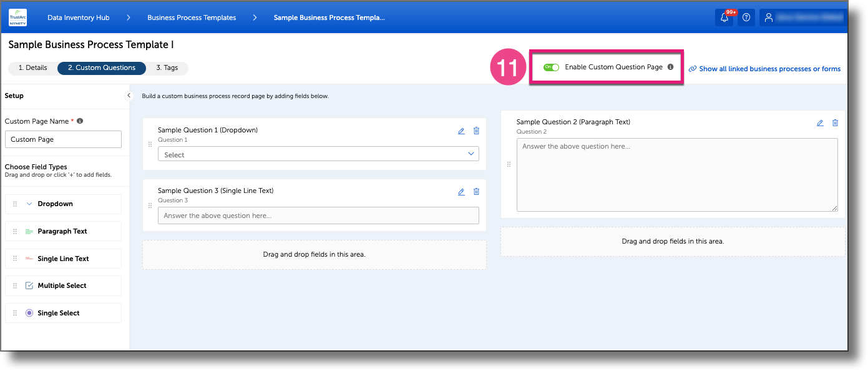The image size is (868, 371).
Task: Click the help question mark icon
Action: coord(746,17)
